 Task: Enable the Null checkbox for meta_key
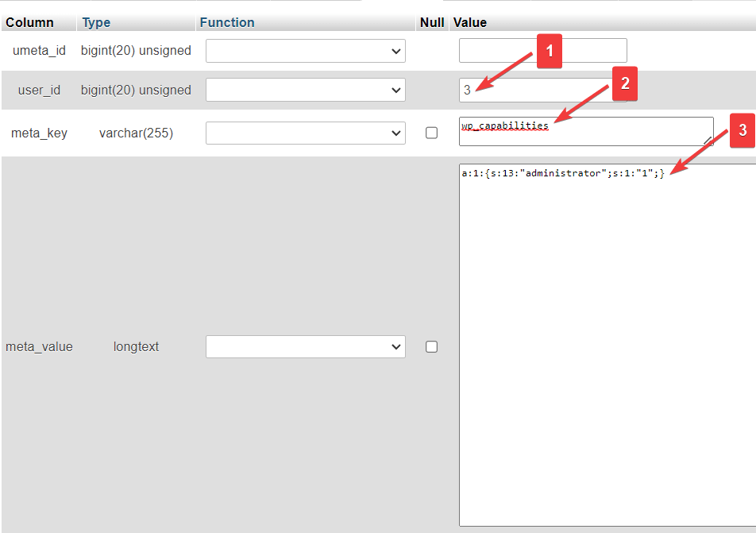click(x=432, y=133)
